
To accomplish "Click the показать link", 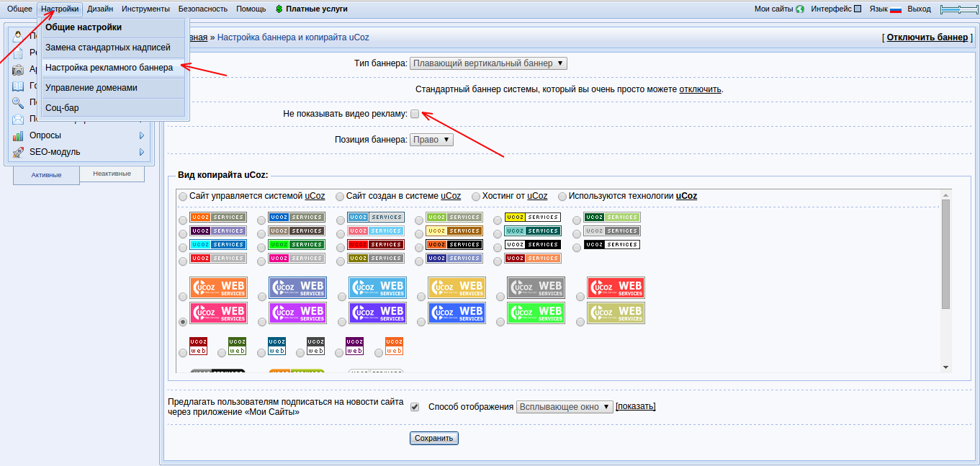I will 636,407.
